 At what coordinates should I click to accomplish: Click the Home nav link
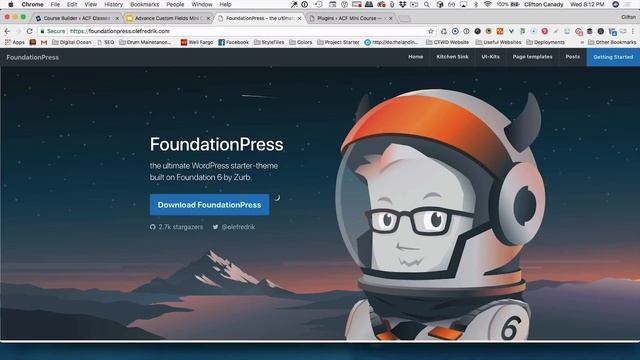416,57
